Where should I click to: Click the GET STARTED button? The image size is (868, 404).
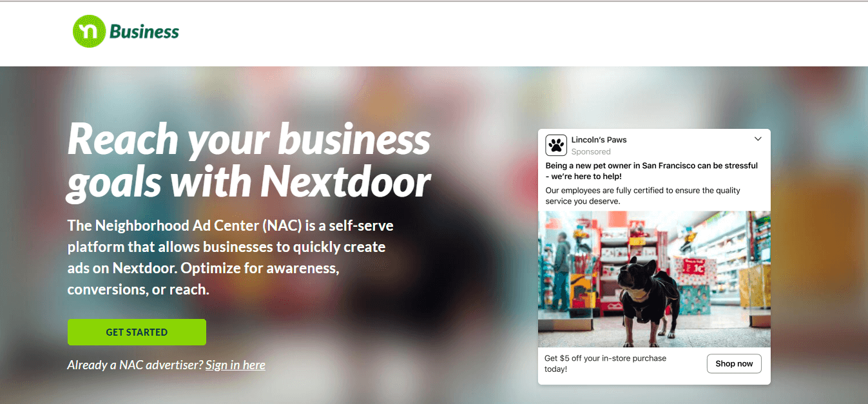(x=137, y=332)
